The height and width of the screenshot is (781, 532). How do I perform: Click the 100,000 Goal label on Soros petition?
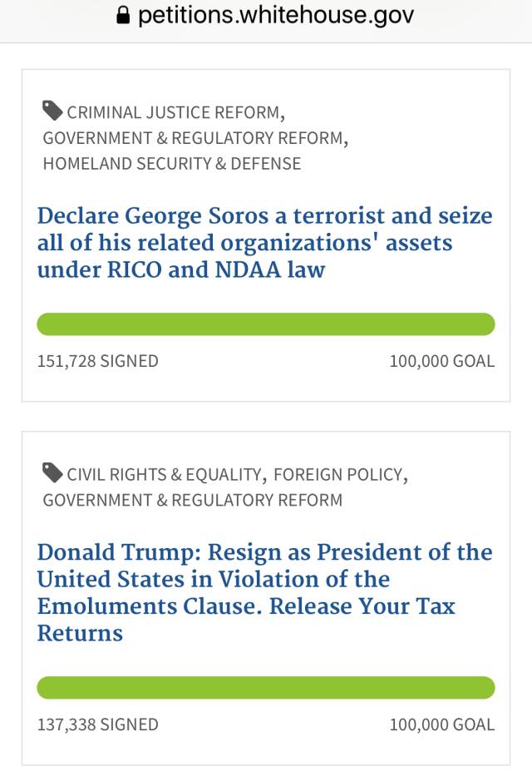[442, 361]
